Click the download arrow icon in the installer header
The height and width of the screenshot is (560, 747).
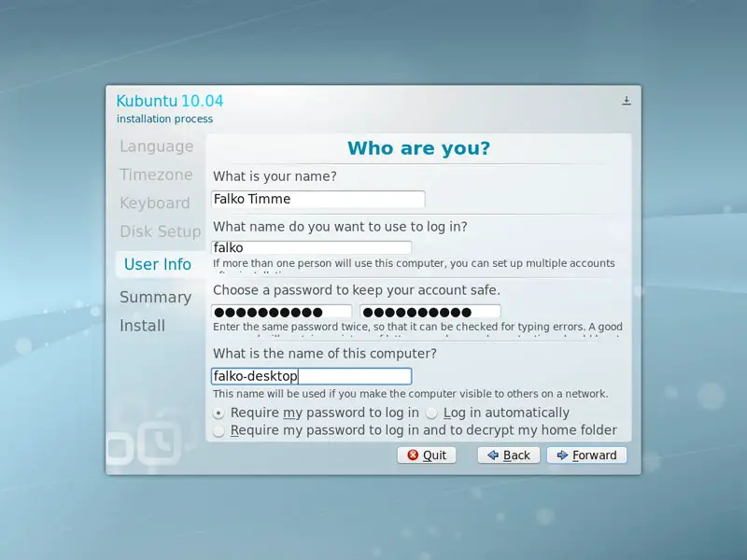tap(627, 101)
